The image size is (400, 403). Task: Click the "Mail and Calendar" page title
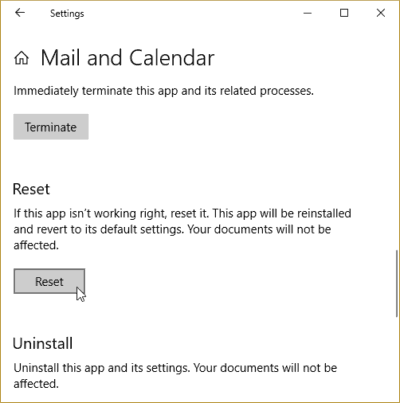pyautogui.click(x=127, y=58)
